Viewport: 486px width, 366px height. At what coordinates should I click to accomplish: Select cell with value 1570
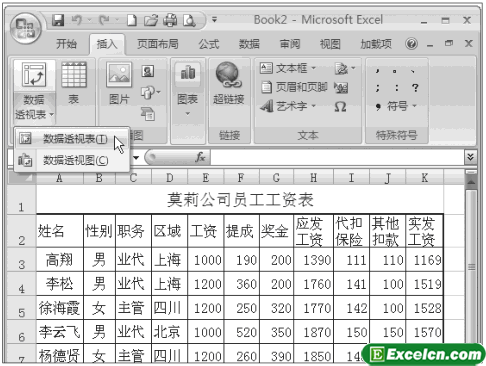click(x=425, y=332)
